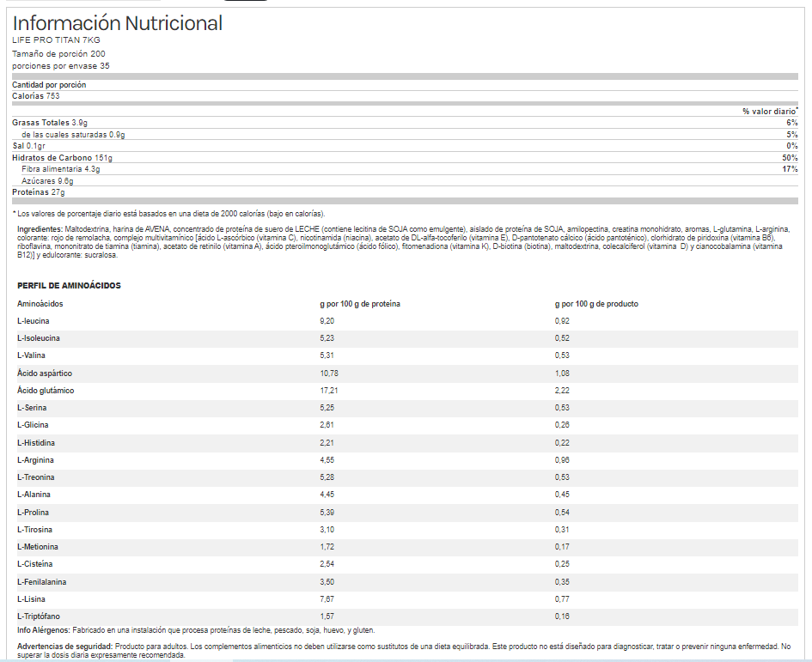Click the Hidratos de Carbono 151g row
The image size is (812, 662).
pyautogui.click(x=62, y=158)
